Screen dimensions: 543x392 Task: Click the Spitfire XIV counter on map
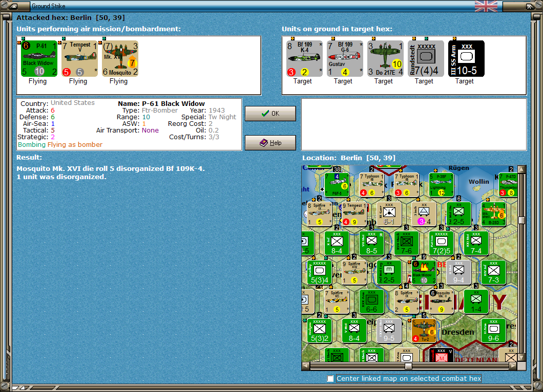(x=354, y=272)
